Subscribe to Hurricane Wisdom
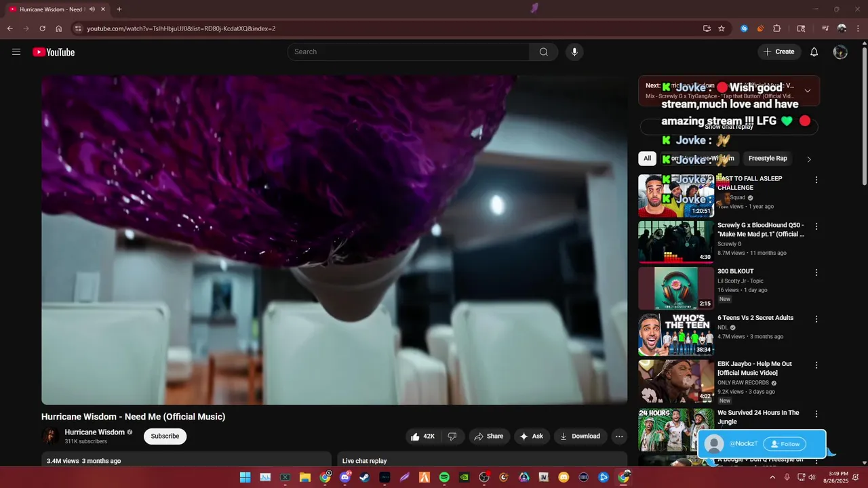The height and width of the screenshot is (488, 868). (x=165, y=436)
